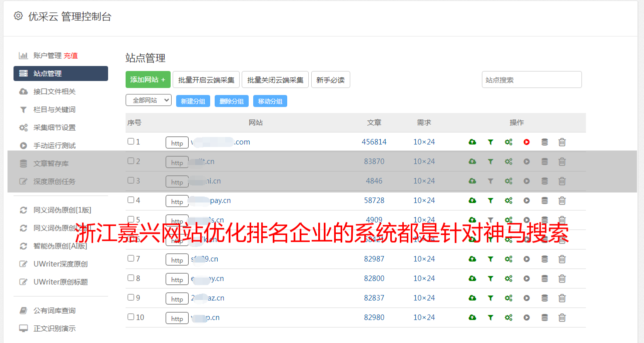Click the gear logo beside 优采云 管理控制台
This screenshot has width=644, height=343.
(18, 16)
